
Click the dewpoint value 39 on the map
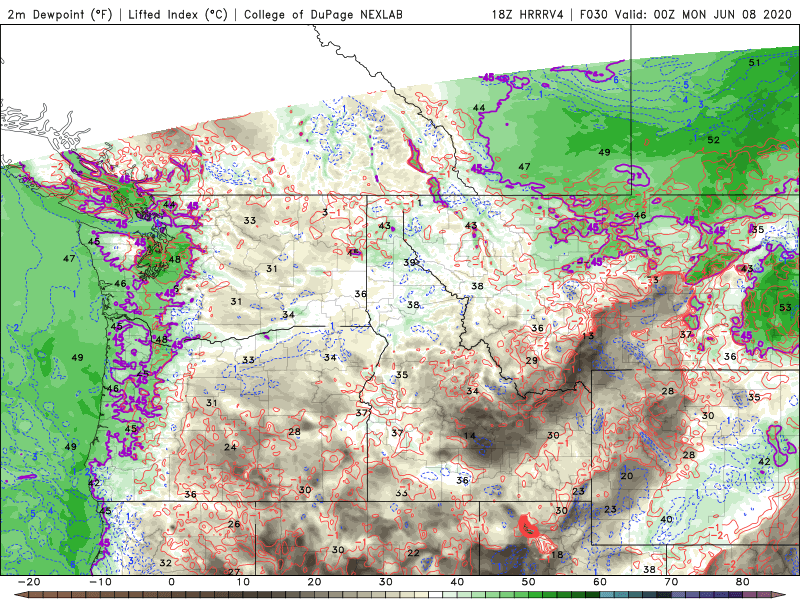(409, 262)
